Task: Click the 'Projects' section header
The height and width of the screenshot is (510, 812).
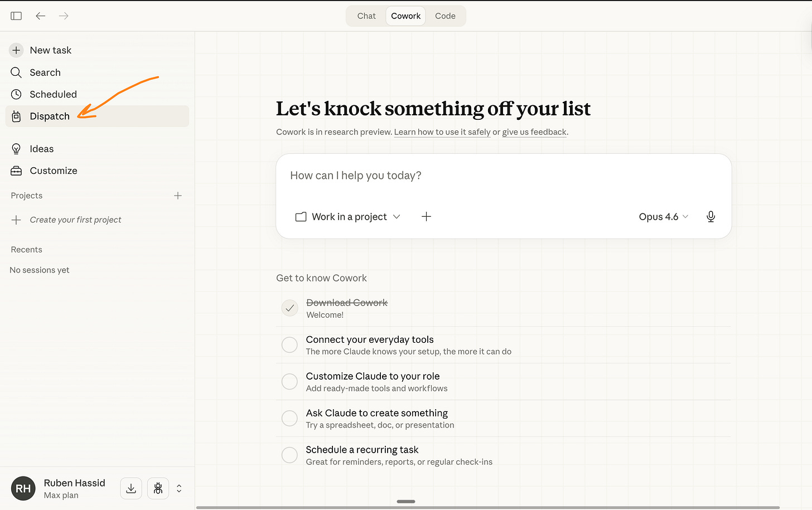Action: [x=27, y=196]
